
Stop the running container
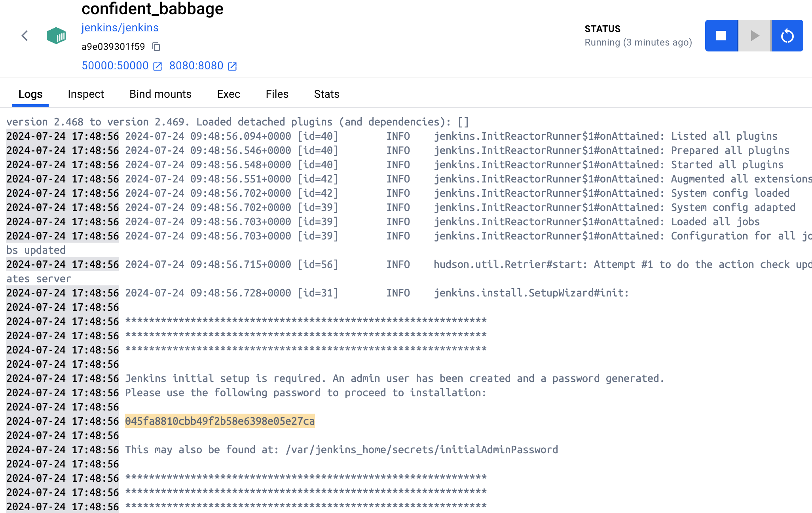tap(721, 36)
